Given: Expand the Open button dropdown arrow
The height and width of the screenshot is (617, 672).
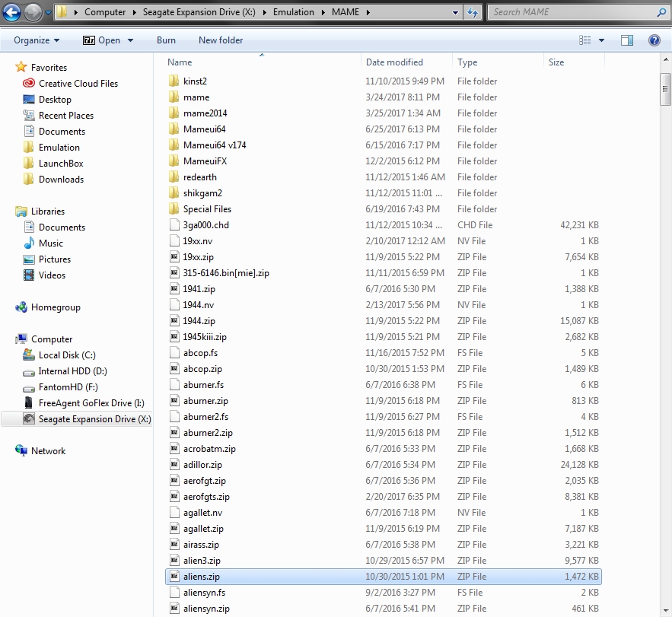Looking at the screenshot, I should click(x=130, y=40).
